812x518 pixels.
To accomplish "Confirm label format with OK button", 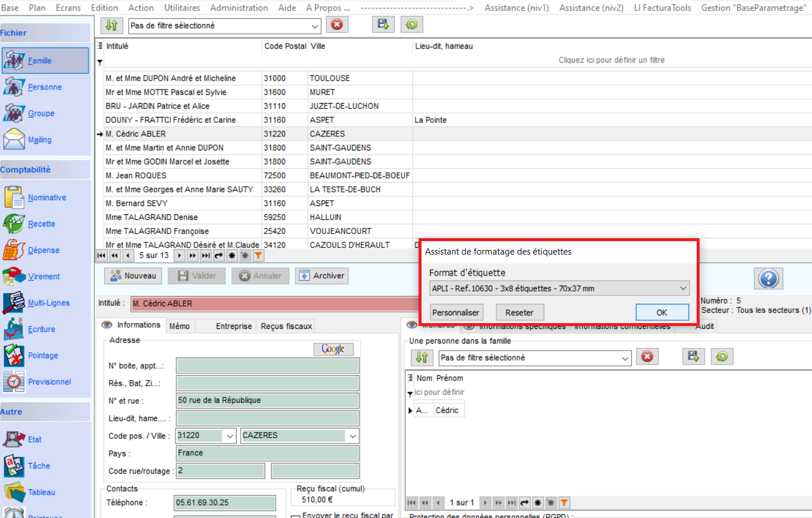I will point(662,313).
